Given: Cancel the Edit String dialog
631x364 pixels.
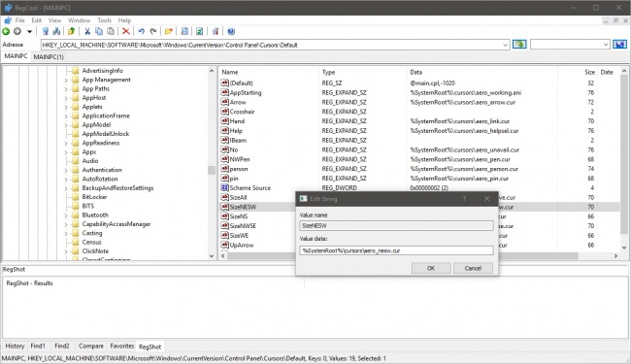Looking at the screenshot, I should (x=473, y=268).
